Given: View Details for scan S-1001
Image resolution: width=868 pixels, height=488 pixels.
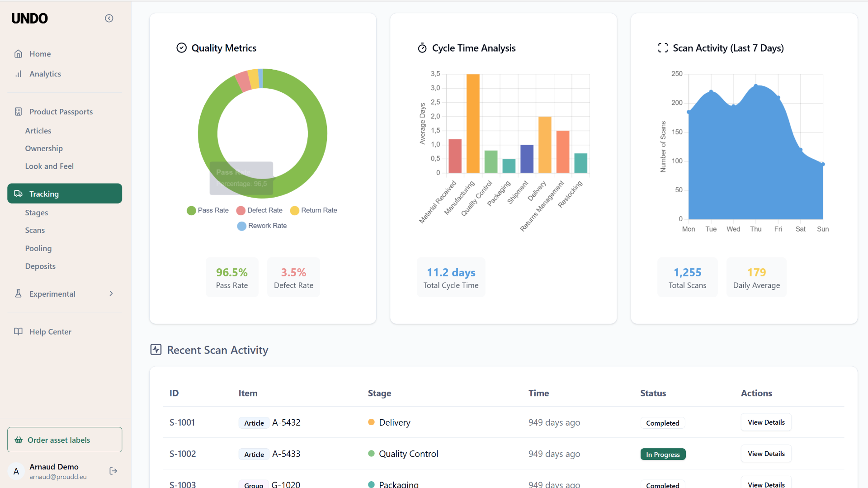Looking at the screenshot, I should click(x=766, y=422).
